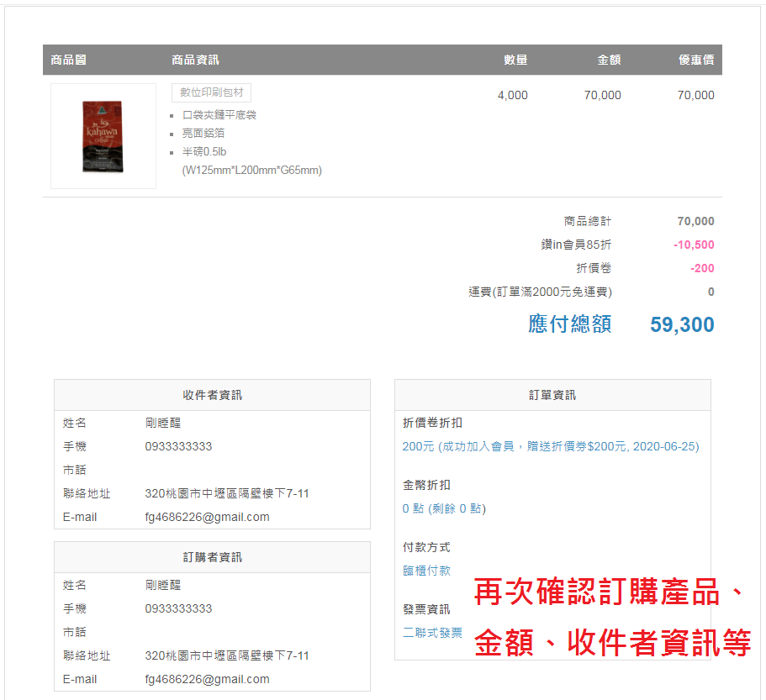Image resolution: width=766 pixels, height=700 pixels.
Task: Click the 收件者資訊 section header
Action: pos(212,395)
